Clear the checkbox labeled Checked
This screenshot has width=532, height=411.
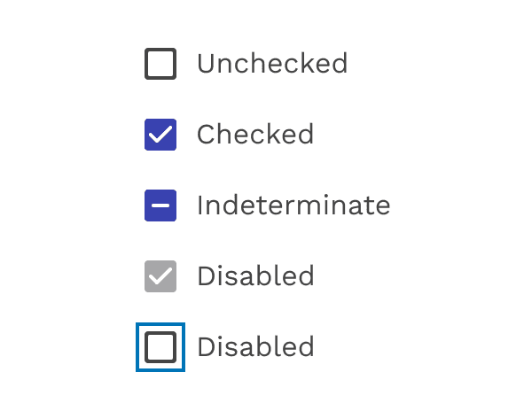[x=160, y=135]
